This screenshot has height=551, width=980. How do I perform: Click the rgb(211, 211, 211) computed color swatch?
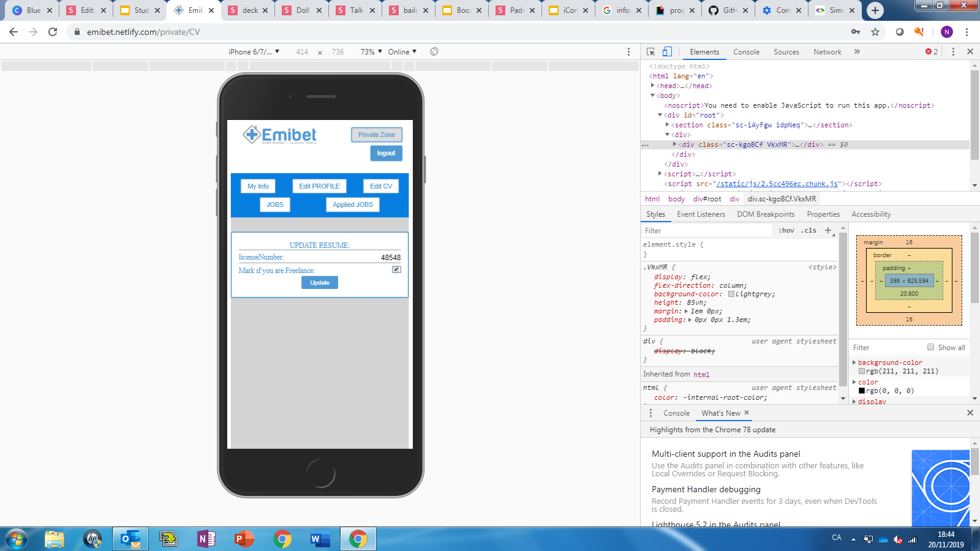coord(862,371)
